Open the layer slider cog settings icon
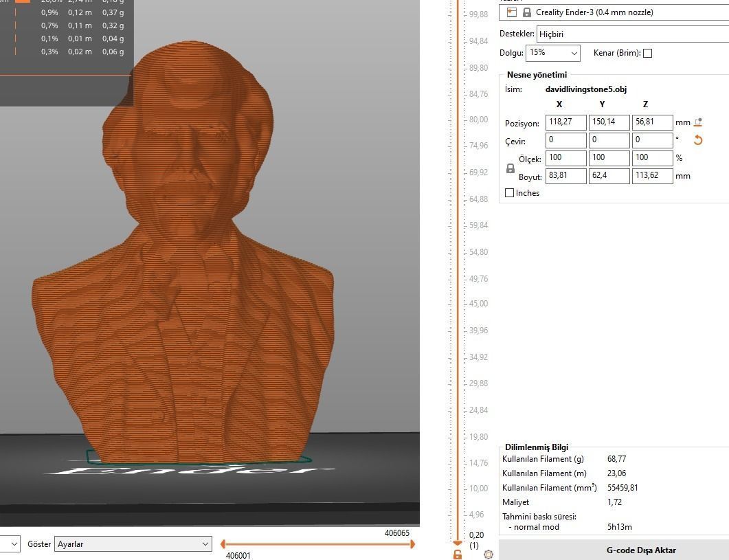The height and width of the screenshot is (560, 729). coord(488,555)
